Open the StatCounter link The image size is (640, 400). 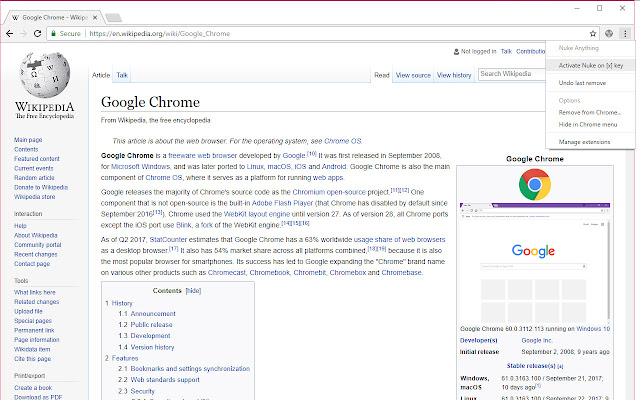coord(168,240)
